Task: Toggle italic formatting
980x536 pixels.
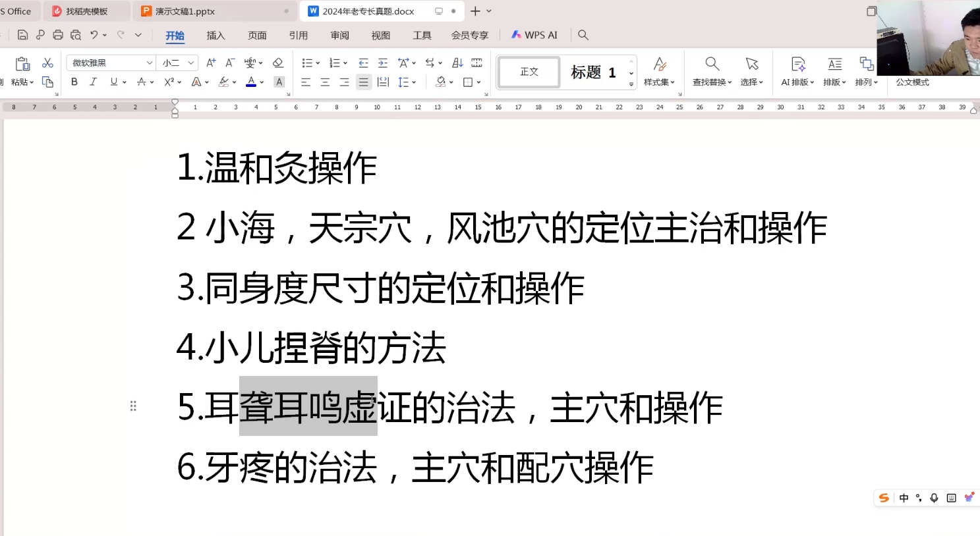Action: [93, 82]
